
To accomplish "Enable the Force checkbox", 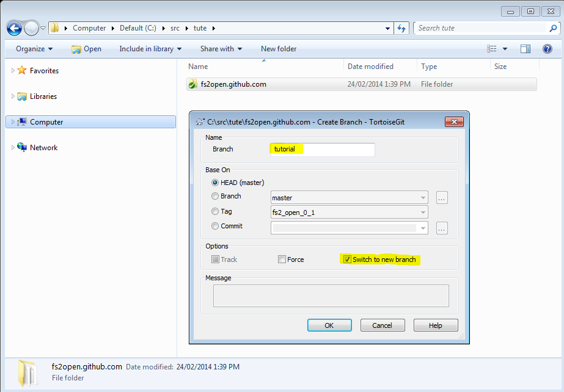I will tap(282, 260).
